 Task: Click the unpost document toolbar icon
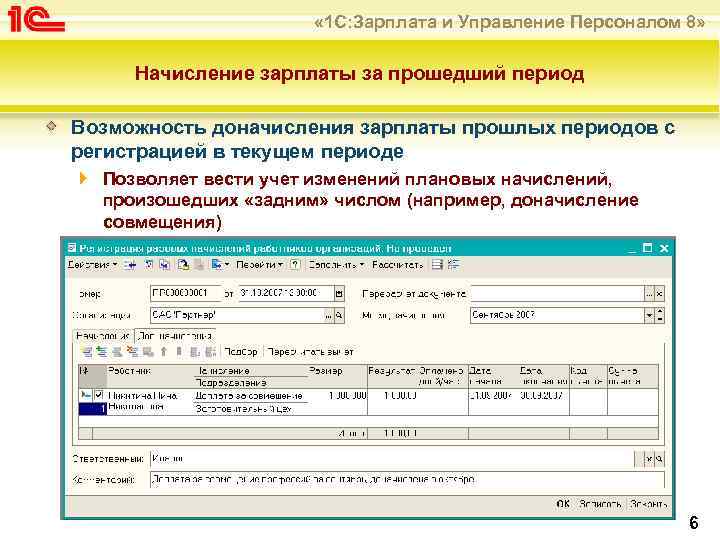click(164, 265)
